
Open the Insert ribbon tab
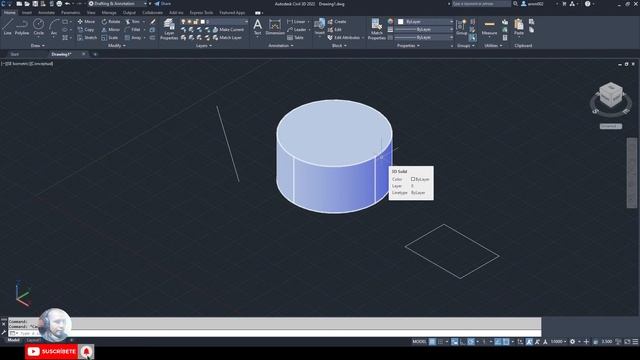27,13
